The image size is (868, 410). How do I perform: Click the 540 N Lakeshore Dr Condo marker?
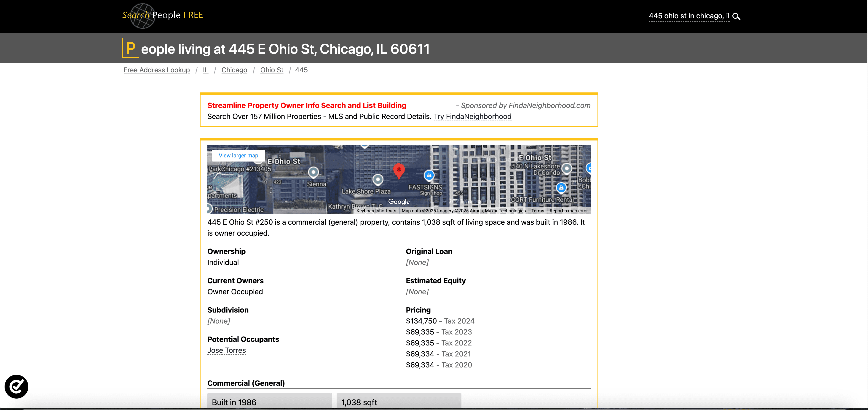pos(567,168)
